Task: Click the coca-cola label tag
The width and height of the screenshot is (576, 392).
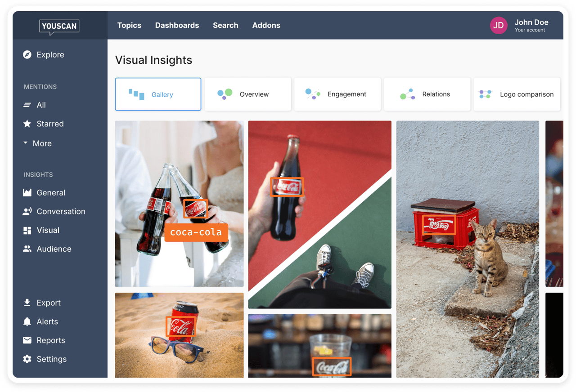Action: click(196, 232)
